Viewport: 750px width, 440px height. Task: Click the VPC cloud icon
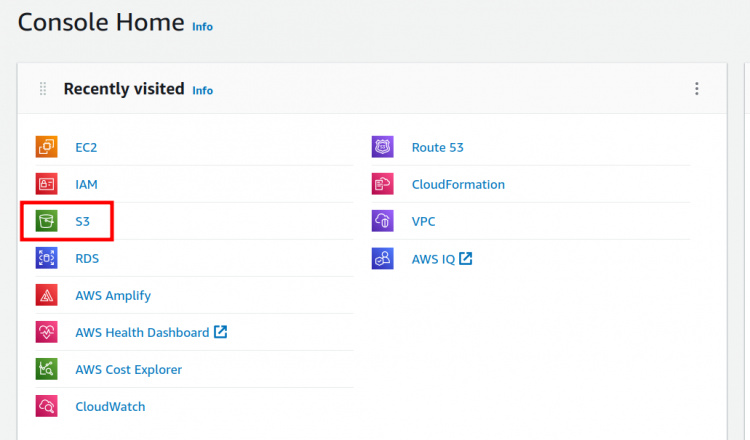[382, 221]
